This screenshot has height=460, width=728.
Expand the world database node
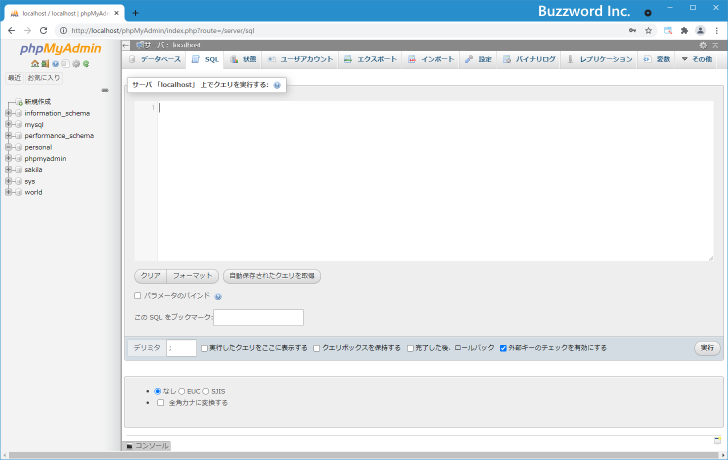click(x=8, y=192)
